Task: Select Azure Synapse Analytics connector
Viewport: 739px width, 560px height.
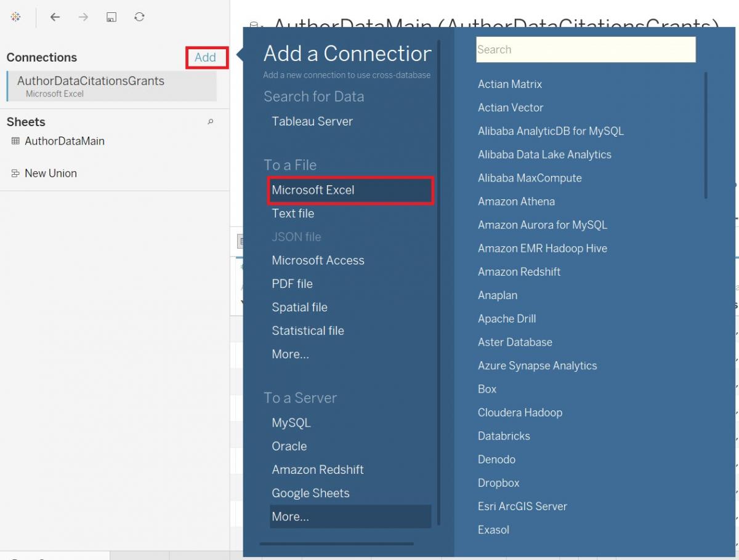Action: [538, 365]
